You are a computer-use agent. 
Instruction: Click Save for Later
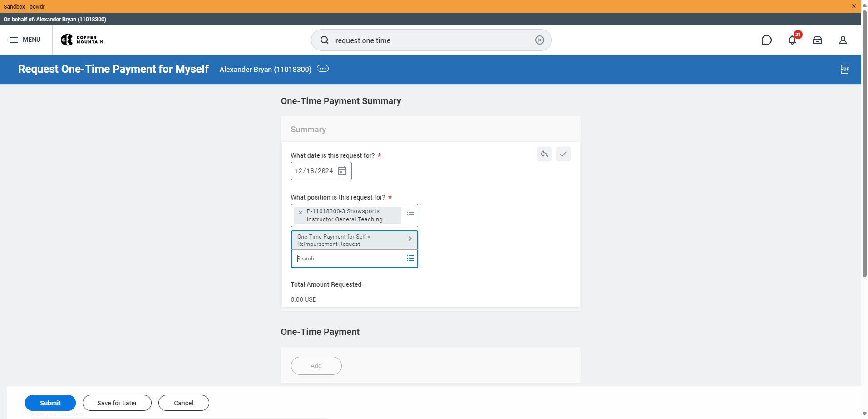[117, 403]
